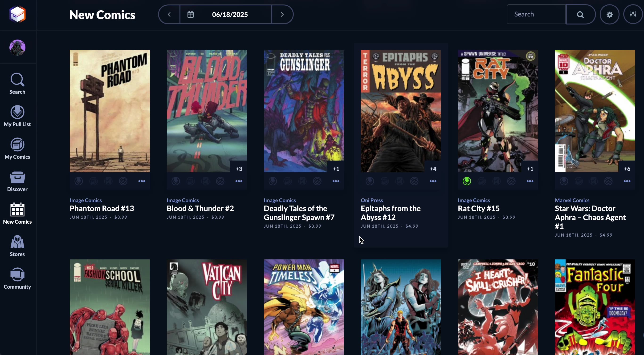Go to the previous day of releases

[x=170, y=14]
